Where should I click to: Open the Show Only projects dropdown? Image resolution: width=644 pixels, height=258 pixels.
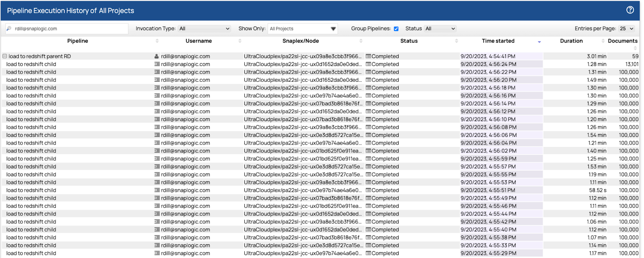[x=303, y=29]
